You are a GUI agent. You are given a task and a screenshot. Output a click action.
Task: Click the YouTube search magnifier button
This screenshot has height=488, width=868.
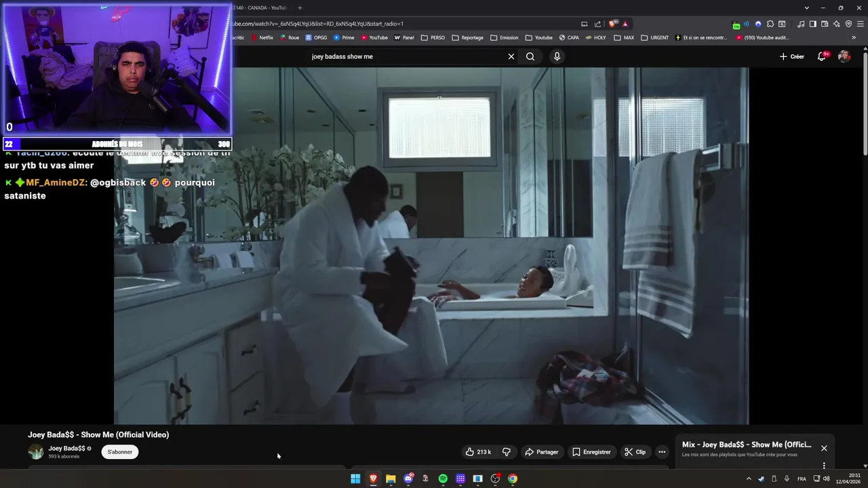(x=530, y=56)
